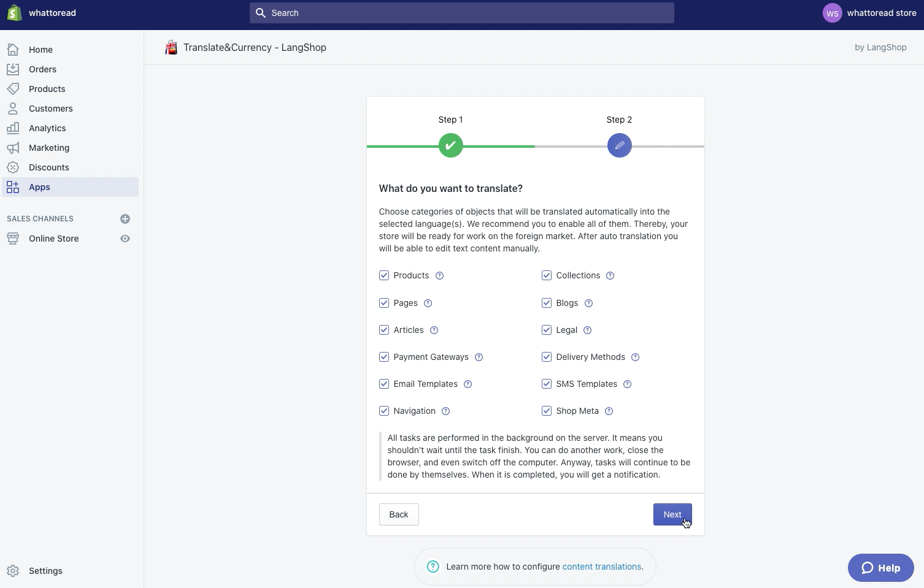Screen dimensions: 924x588
Task: Uncheck the Legal checkbox
Action: pos(547,330)
